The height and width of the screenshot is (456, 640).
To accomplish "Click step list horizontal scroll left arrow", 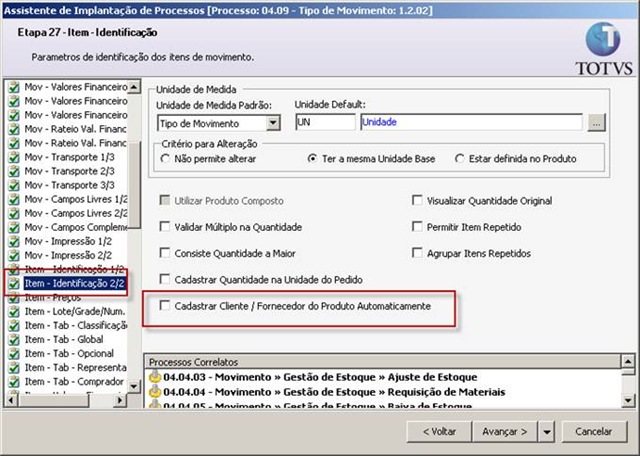I will click(11, 400).
